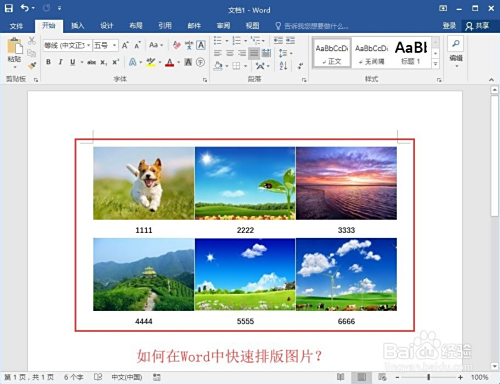The width and height of the screenshot is (500, 384).
Task: Click the font color red A swatch
Action: click(170, 62)
